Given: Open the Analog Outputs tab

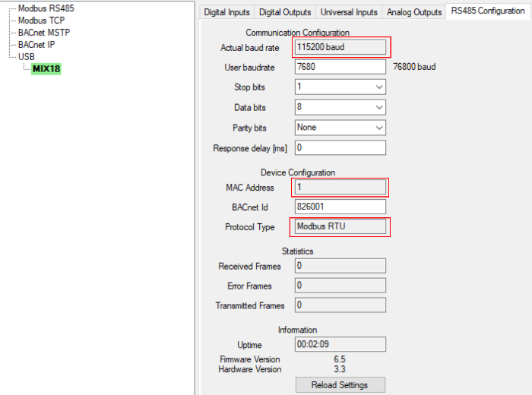Looking at the screenshot, I should pyautogui.click(x=413, y=12).
